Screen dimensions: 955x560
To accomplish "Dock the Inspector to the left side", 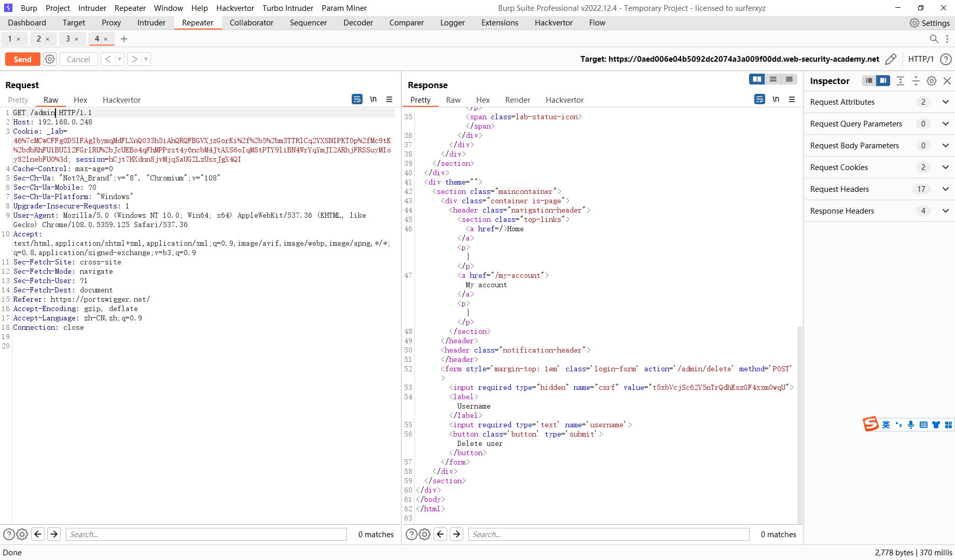I will pos(869,81).
